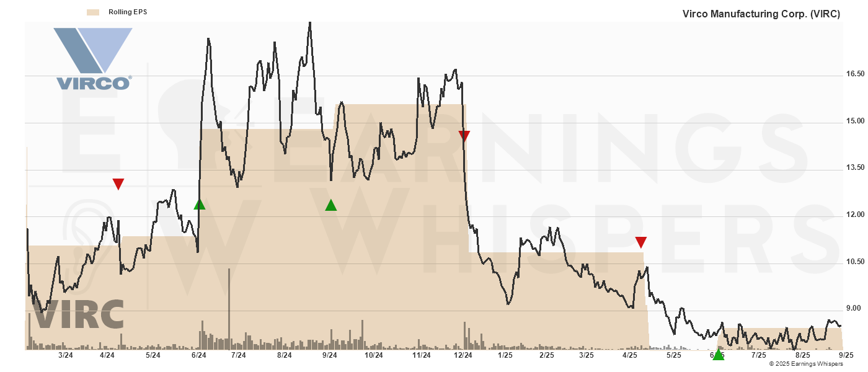This screenshot has height=372, width=868.
Task: Click the '© 2025 Earnings Whispers' copyright text
Action: point(806,364)
